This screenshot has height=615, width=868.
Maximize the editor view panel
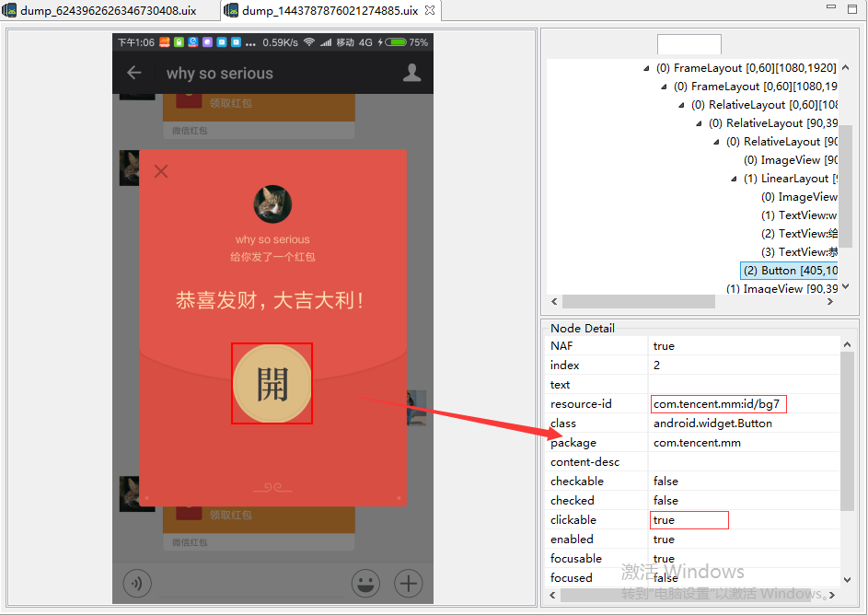tap(852, 8)
